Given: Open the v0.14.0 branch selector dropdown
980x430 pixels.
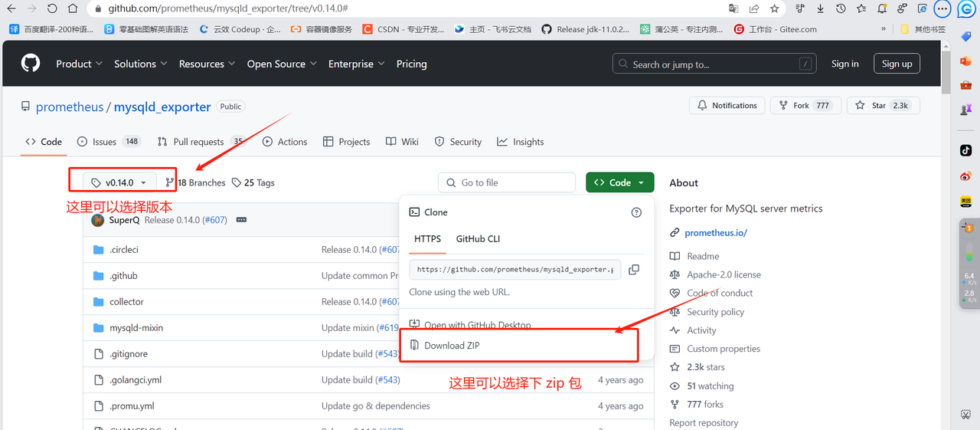Looking at the screenshot, I should [119, 182].
